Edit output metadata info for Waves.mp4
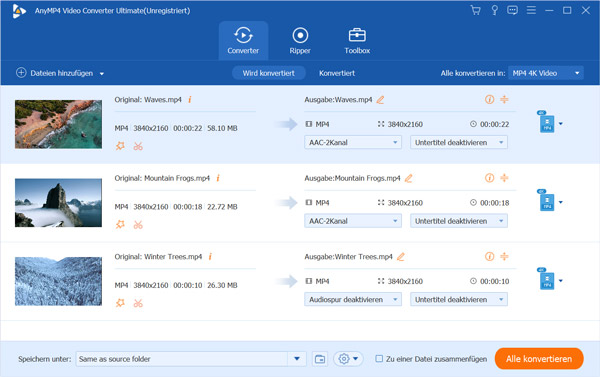Viewport: 600px width, 377px height. (x=489, y=100)
